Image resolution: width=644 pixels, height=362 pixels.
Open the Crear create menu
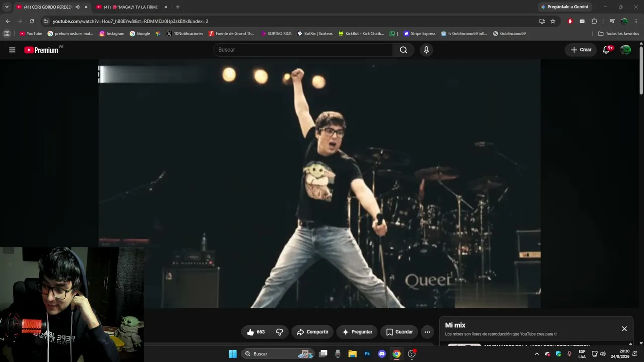[581, 50]
